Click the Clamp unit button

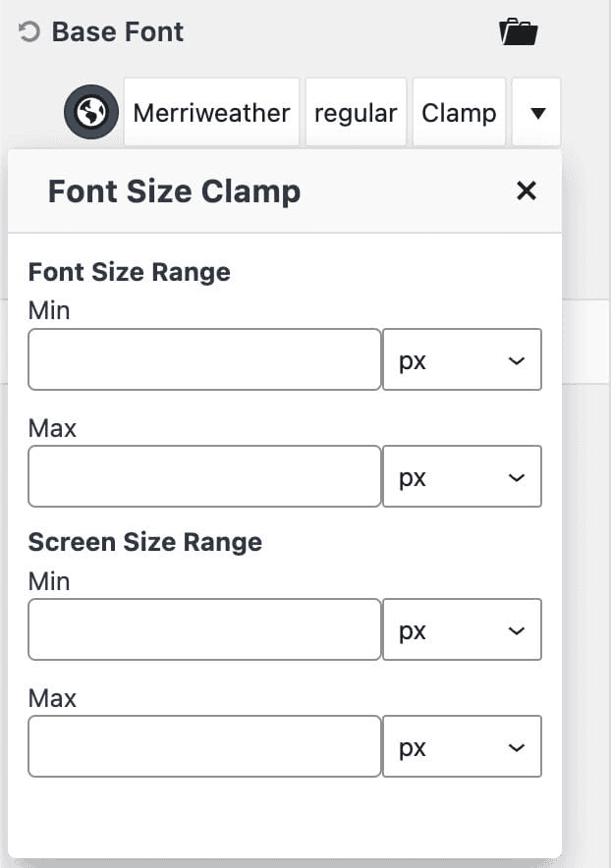click(459, 112)
